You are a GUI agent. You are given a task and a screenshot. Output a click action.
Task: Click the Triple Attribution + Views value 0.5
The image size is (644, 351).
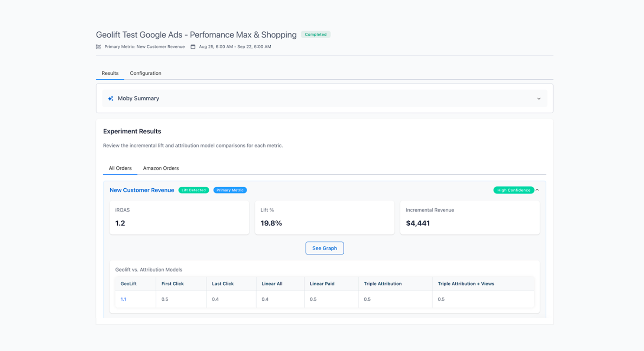click(x=441, y=299)
